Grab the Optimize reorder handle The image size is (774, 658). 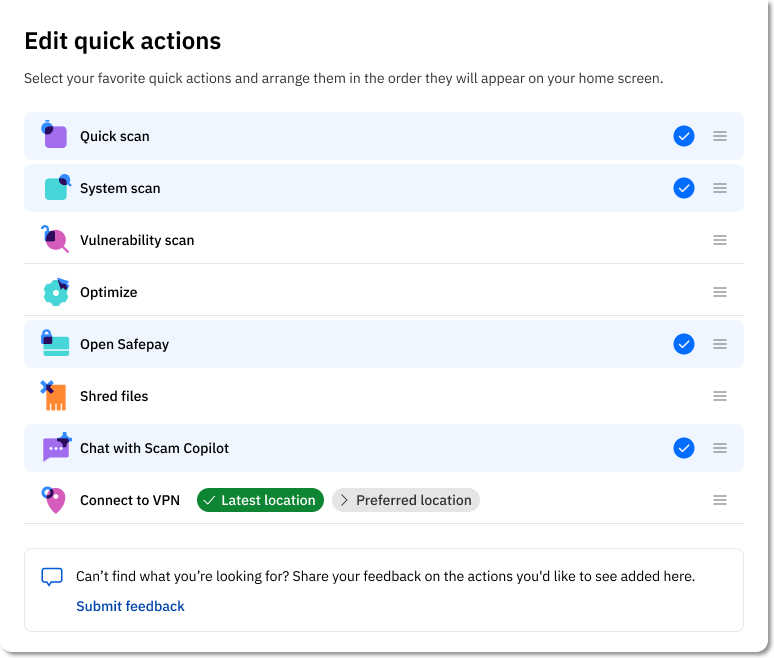720,292
